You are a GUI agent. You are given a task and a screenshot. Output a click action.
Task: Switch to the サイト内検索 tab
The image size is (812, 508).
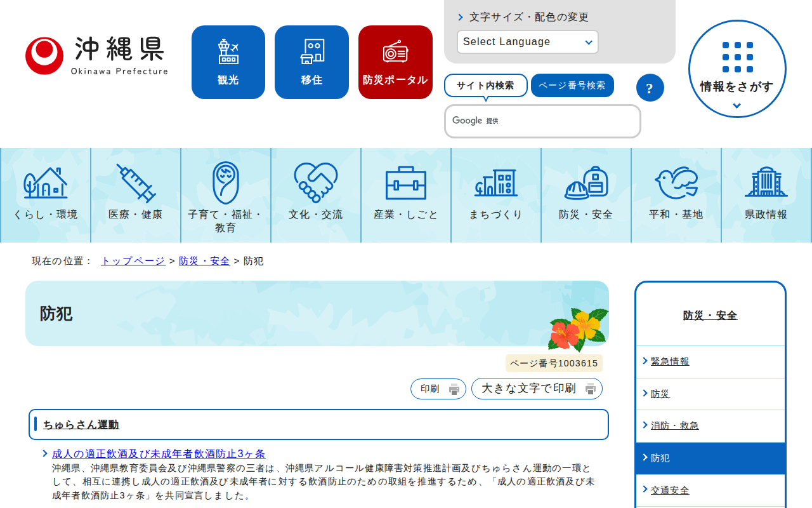tap(485, 85)
